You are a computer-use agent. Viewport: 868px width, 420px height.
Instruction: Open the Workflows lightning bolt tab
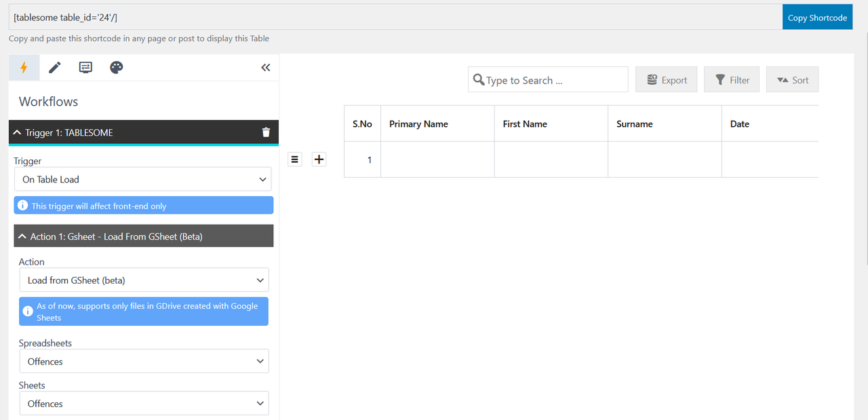click(24, 67)
